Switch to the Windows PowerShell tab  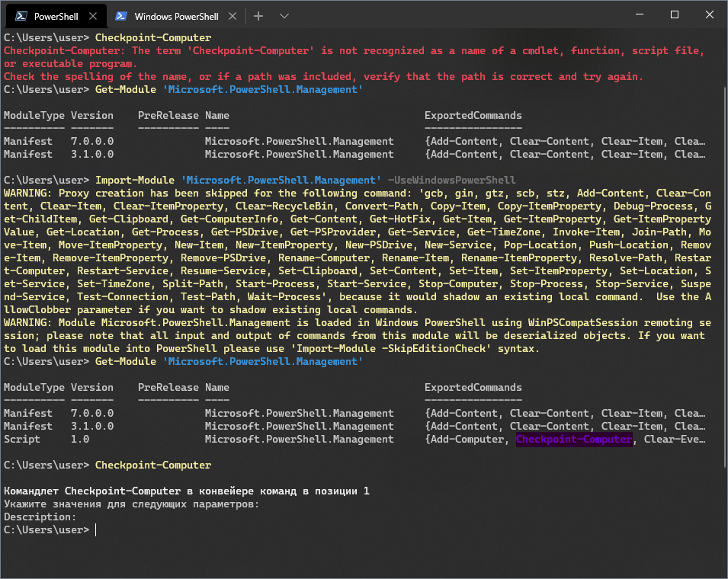[175, 16]
